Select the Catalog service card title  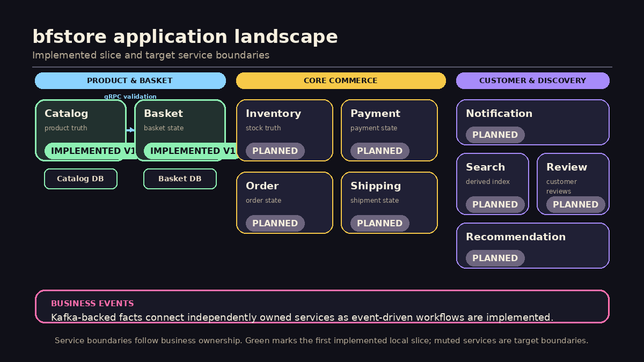click(x=66, y=114)
